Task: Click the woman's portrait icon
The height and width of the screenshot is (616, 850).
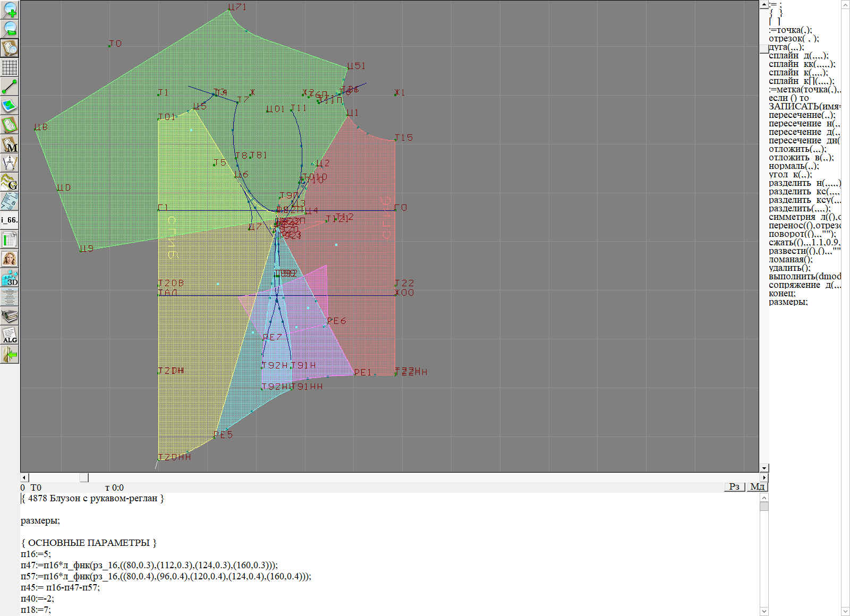Action: (10, 259)
